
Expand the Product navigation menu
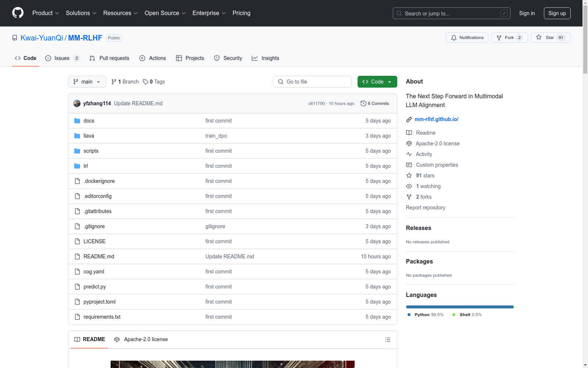click(x=46, y=13)
